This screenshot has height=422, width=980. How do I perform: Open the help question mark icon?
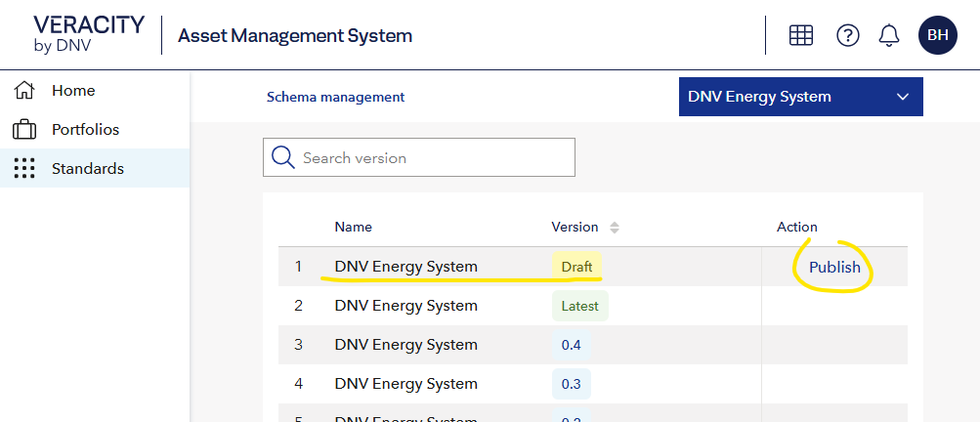coord(847,35)
